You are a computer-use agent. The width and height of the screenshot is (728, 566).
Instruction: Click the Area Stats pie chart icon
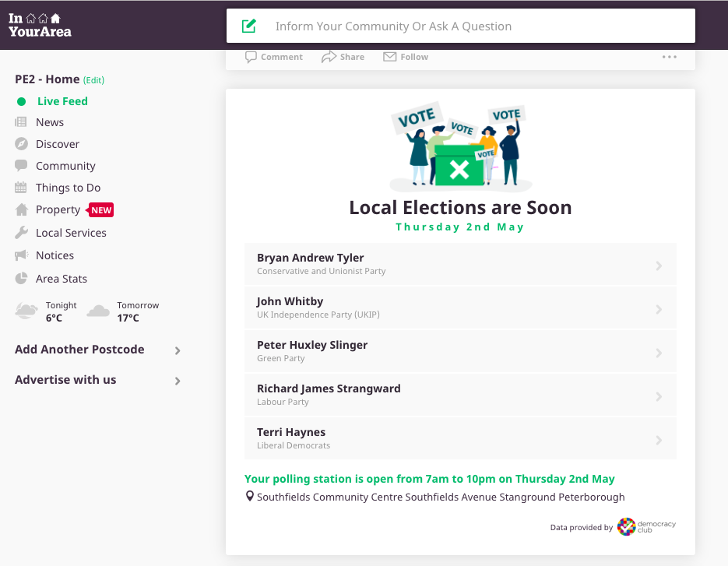click(21, 279)
